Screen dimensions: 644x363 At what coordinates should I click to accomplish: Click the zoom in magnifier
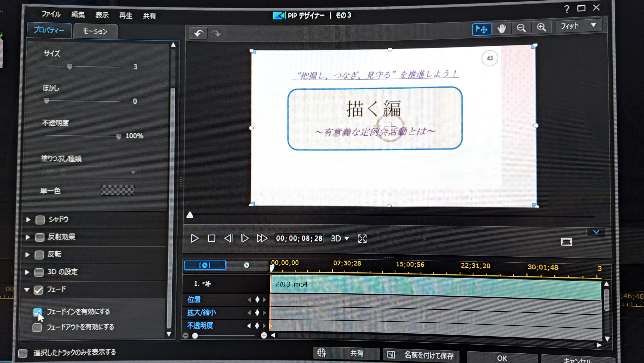(x=541, y=27)
